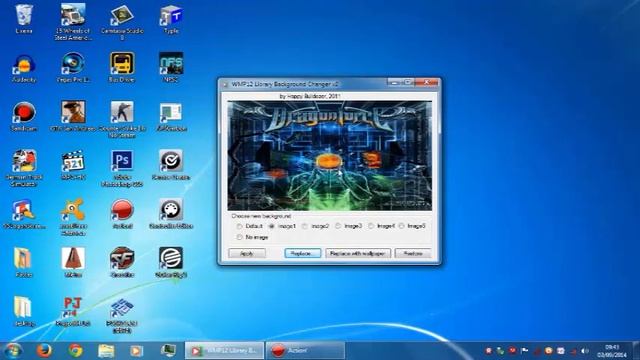Open Camtasia Studio 8 desktop shortcut
The width and height of the screenshot is (640, 360).
(122, 21)
